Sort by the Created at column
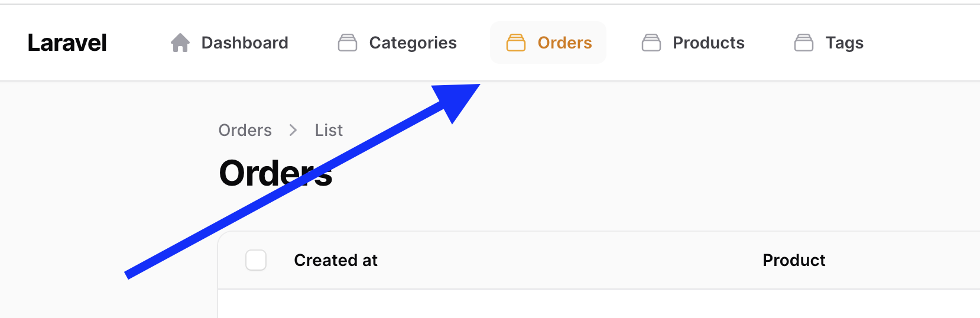This screenshot has width=980, height=318. (x=336, y=260)
